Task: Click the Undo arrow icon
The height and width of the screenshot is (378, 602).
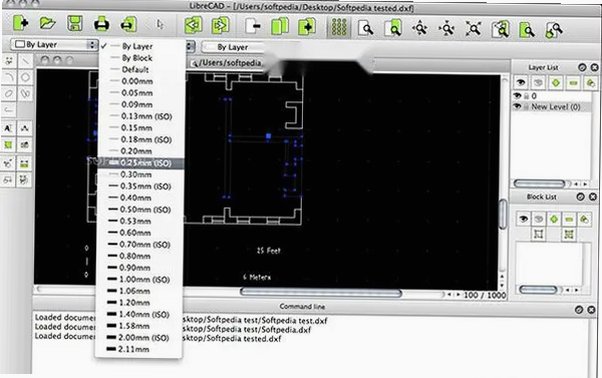Action: [x=193, y=25]
